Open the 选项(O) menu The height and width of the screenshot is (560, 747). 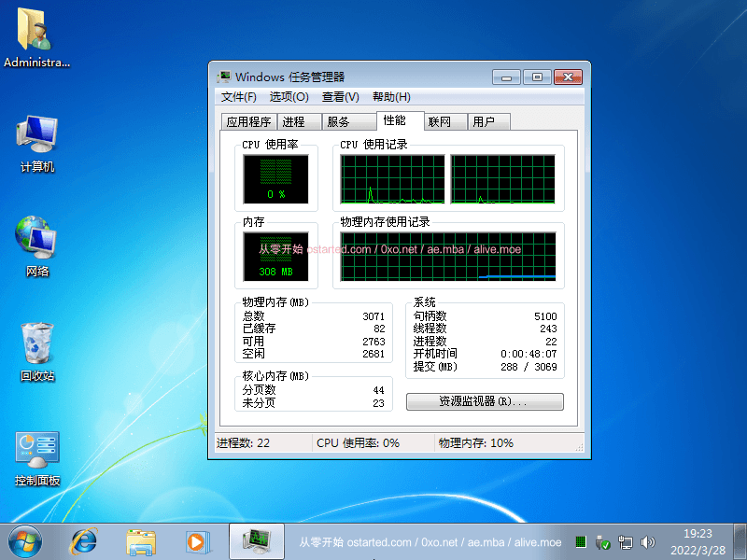(289, 97)
